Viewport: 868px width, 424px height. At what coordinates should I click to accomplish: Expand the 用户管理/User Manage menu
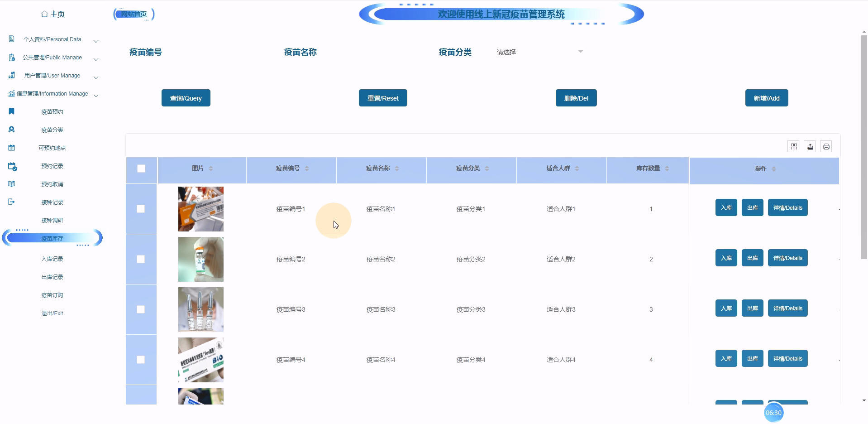pyautogui.click(x=51, y=75)
